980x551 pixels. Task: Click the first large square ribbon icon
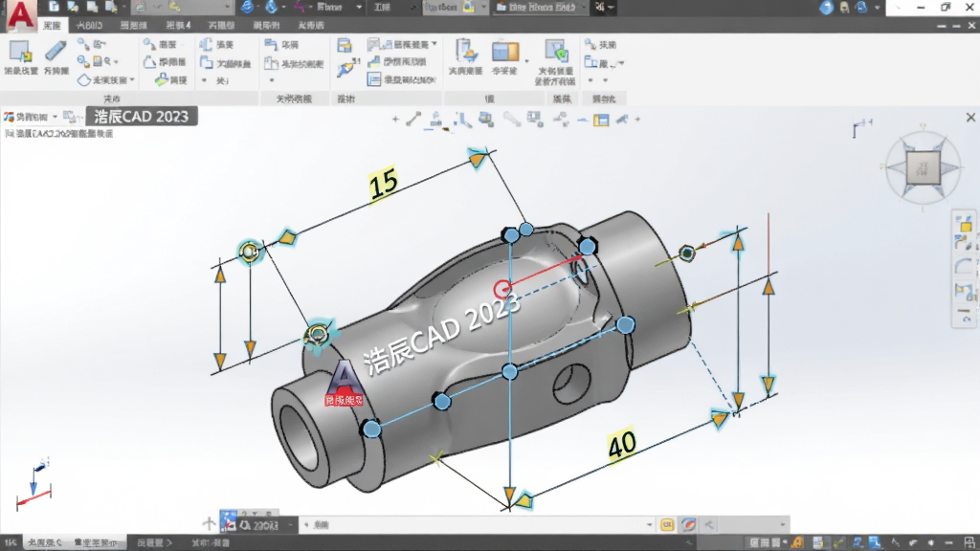(21, 52)
